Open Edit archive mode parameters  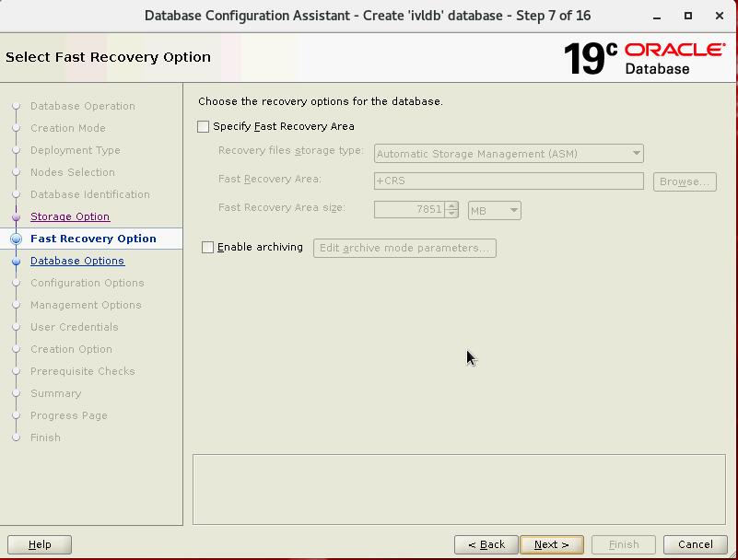(x=404, y=248)
